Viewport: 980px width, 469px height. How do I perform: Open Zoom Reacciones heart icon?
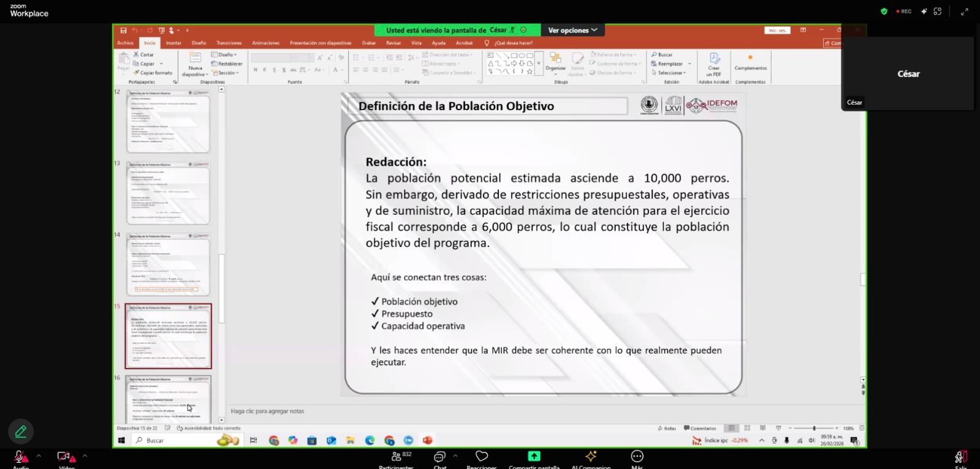click(x=482, y=457)
